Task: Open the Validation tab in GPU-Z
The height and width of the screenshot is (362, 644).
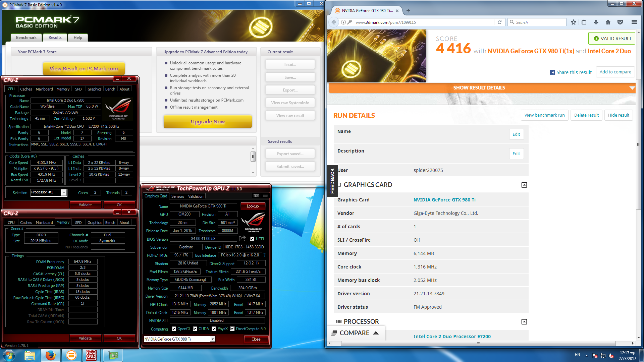Action: pos(196,196)
